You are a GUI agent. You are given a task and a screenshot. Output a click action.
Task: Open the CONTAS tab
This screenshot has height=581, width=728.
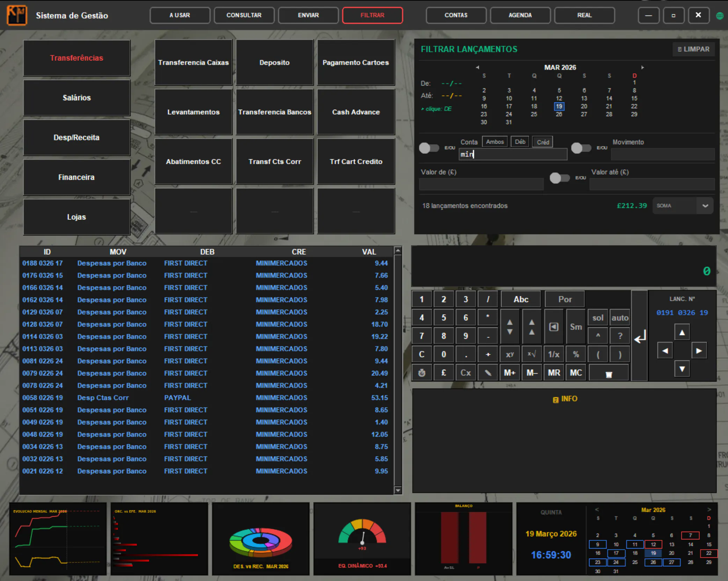(x=456, y=15)
